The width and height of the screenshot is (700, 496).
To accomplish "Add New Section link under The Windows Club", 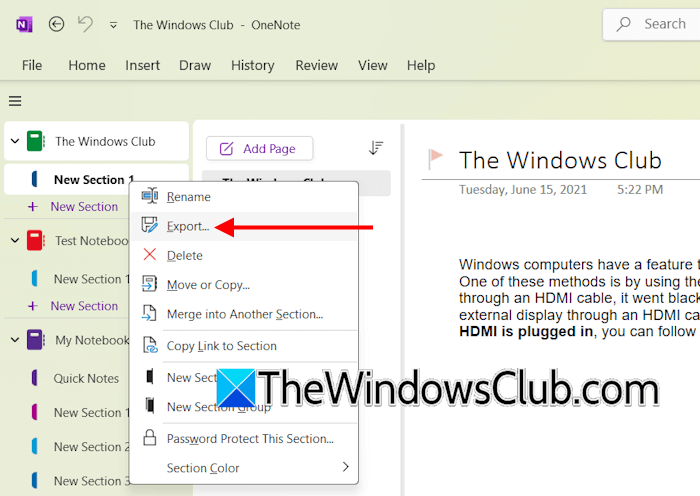I will coord(84,207).
